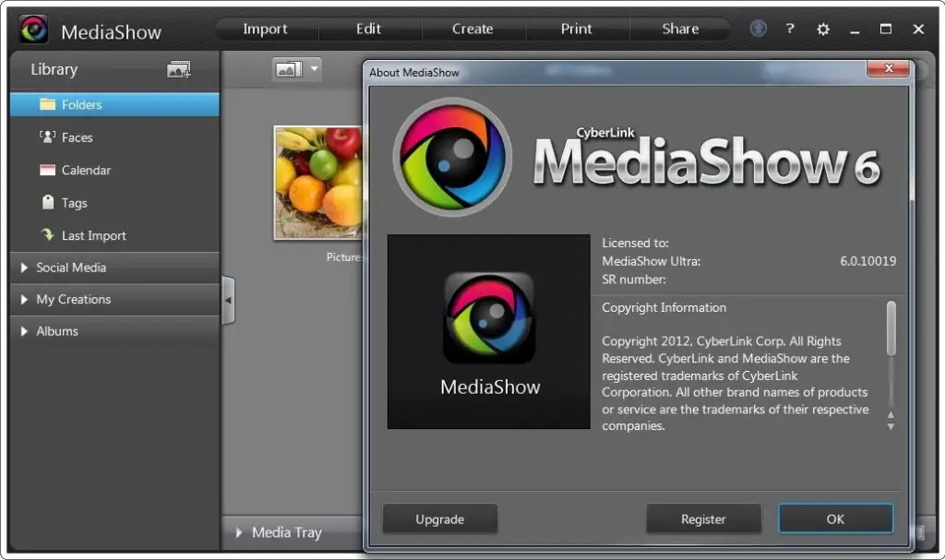Click the copyright scroll down arrow
Viewport: 945px width, 560px height.
(891, 427)
